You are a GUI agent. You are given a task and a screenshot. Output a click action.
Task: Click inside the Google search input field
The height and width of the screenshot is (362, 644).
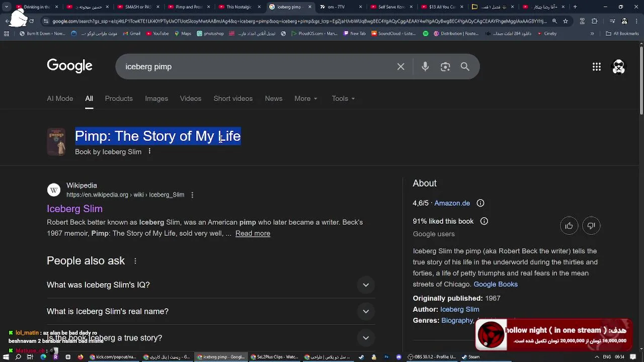pyautogui.click(x=257, y=66)
